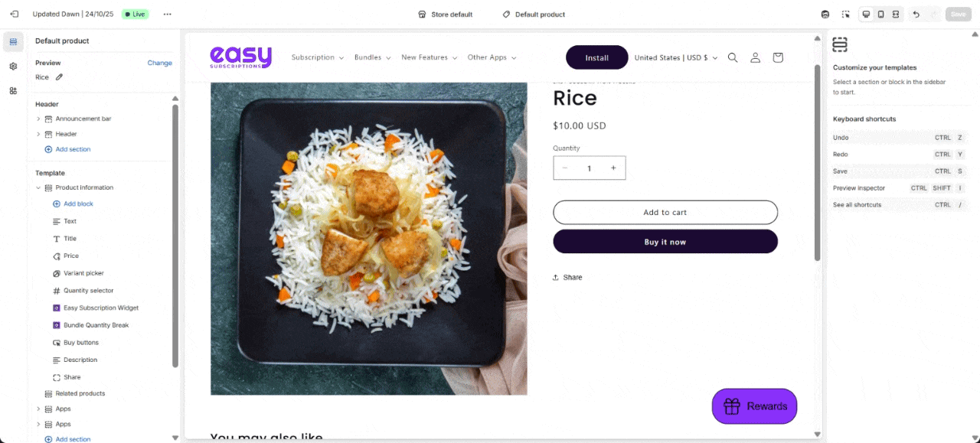Open the Subscription menu
The height and width of the screenshot is (443, 980).
tap(317, 57)
